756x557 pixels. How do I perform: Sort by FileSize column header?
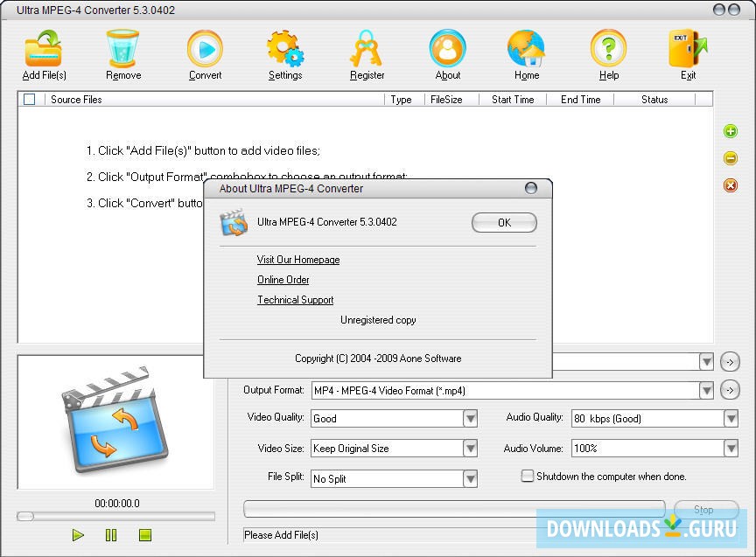[x=451, y=100]
